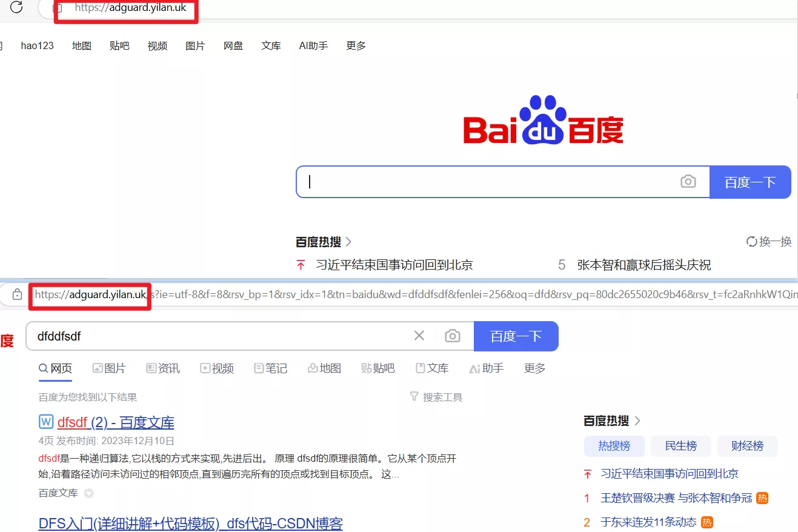Switch to the 视频 results tab
Viewport: 798px width, 532px height.
point(217,368)
